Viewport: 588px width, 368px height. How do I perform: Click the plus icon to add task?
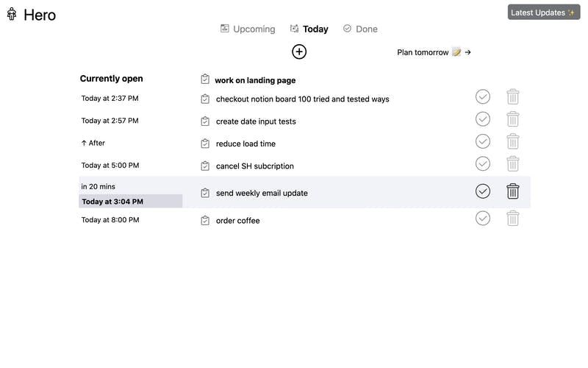pyautogui.click(x=299, y=52)
